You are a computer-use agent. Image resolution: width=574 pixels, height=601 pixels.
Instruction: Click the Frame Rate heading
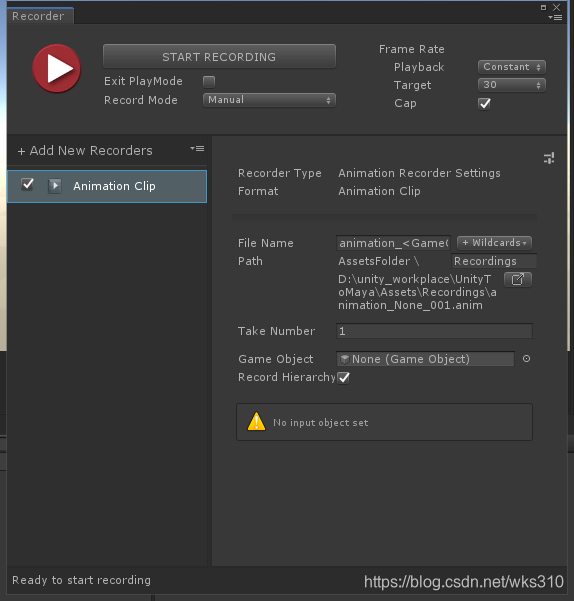click(412, 49)
